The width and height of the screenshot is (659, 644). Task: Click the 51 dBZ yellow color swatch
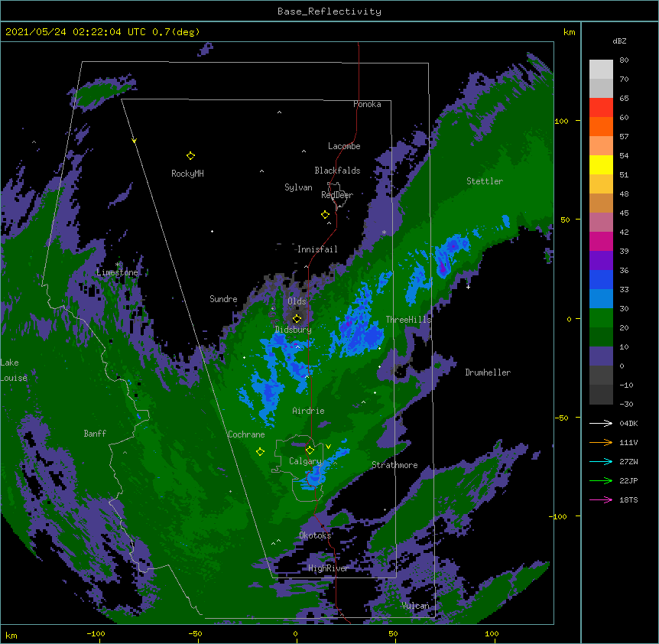[x=601, y=164]
